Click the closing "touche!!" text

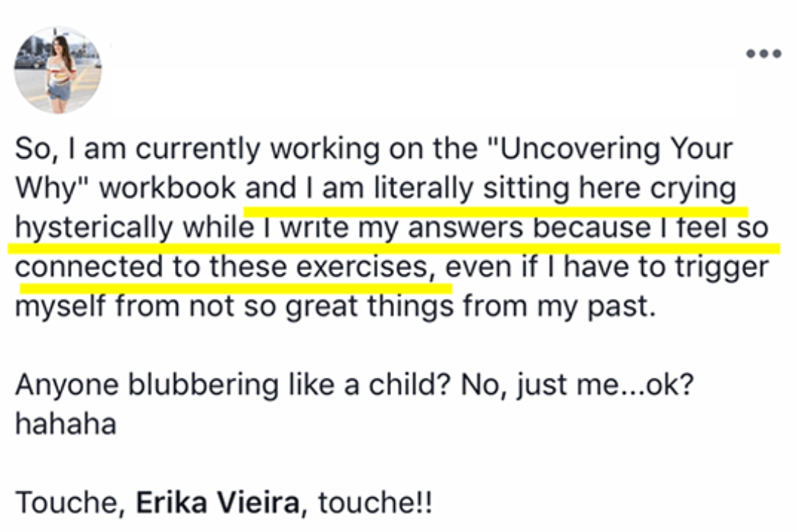375,502
